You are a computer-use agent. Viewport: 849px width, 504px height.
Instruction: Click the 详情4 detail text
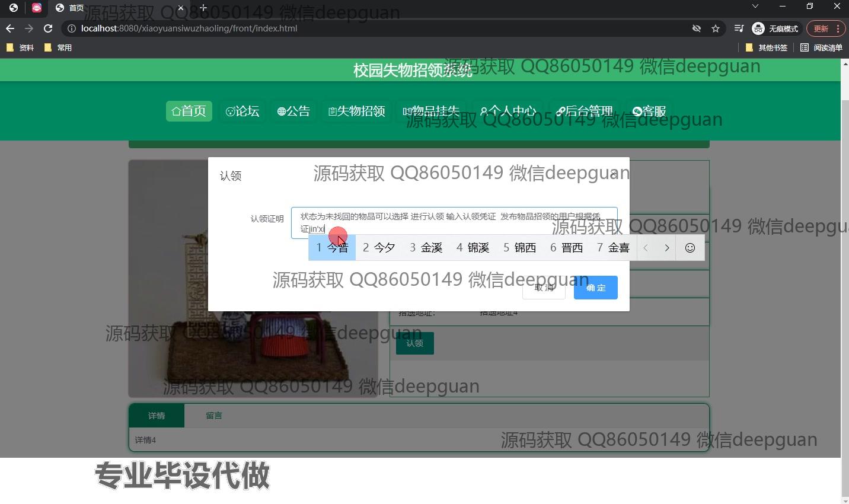tap(145, 440)
